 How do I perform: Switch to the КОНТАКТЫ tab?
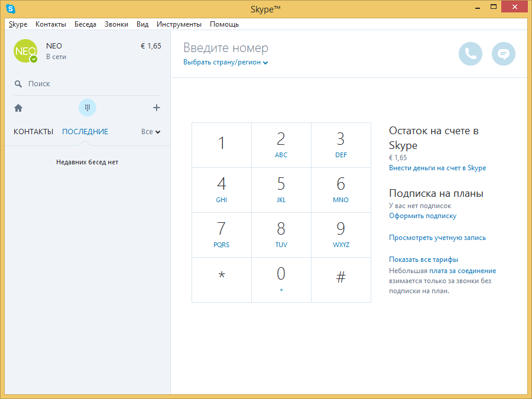click(x=33, y=132)
